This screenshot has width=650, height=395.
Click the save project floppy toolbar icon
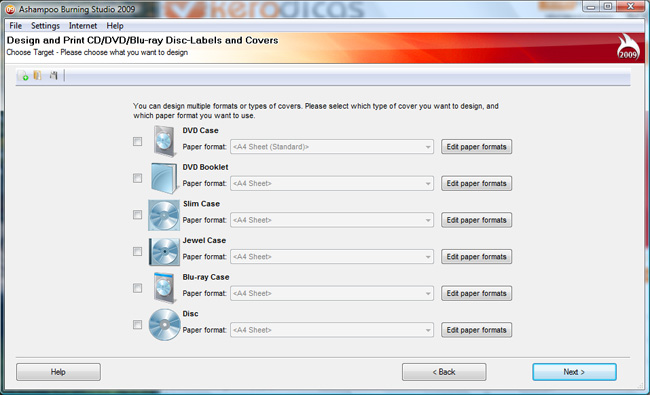53,75
